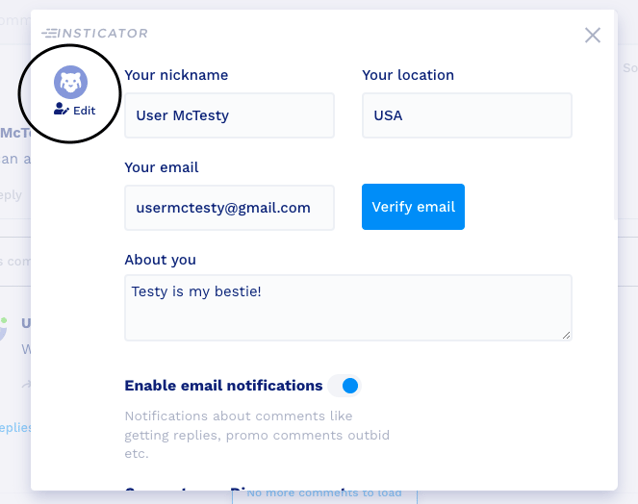Click the Insticator logo
Viewport: 638px width, 504px height.
coord(95,33)
